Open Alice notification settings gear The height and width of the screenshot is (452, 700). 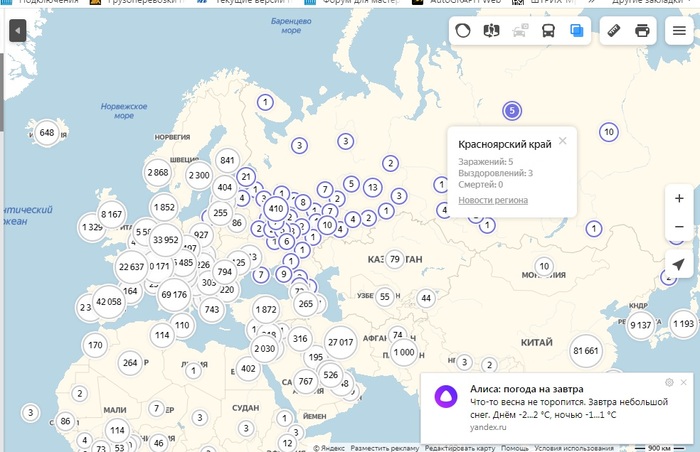click(x=669, y=382)
